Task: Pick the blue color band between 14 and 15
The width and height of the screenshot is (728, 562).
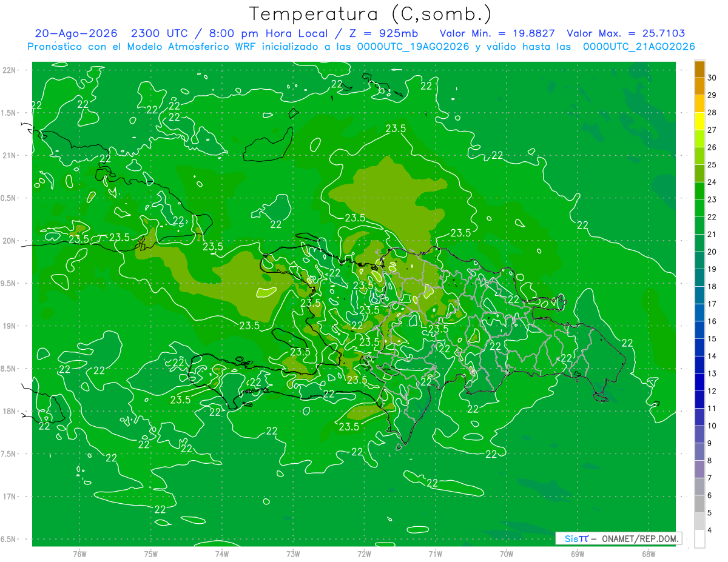Action: (x=699, y=347)
